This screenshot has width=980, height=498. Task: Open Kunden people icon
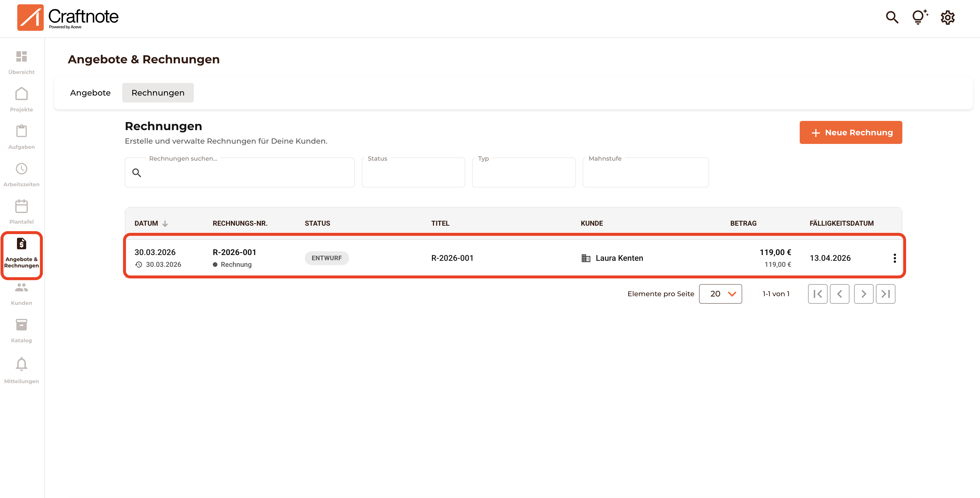click(21, 288)
